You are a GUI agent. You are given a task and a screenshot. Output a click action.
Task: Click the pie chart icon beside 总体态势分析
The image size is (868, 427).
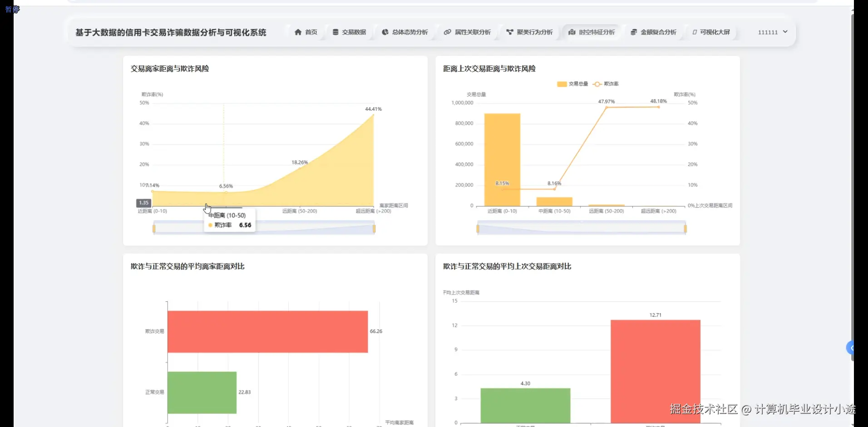pyautogui.click(x=385, y=32)
